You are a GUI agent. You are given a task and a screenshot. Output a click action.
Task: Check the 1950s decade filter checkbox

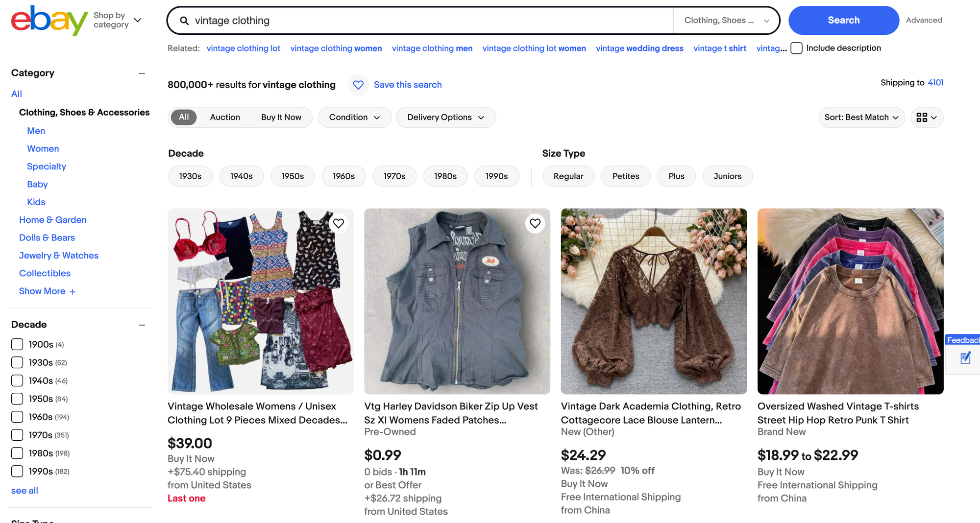17,399
